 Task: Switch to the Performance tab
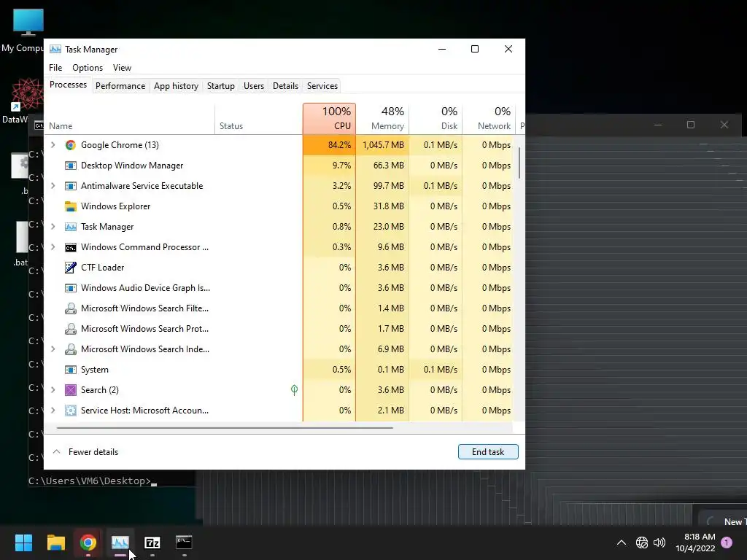[120, 86]
